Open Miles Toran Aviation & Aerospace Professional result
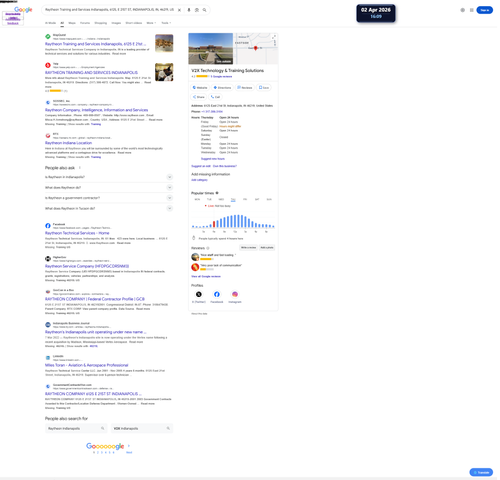500x480 pixels. (x=86, y=365)
